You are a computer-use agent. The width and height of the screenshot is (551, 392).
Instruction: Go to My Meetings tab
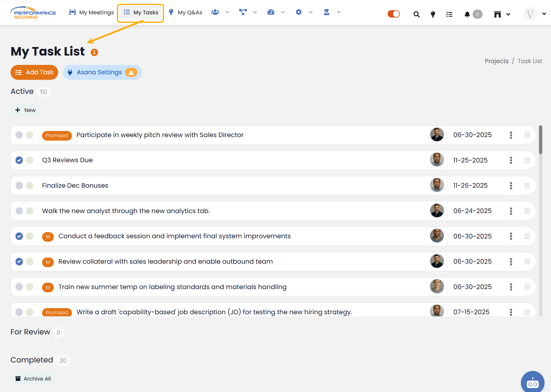point(91,12)
